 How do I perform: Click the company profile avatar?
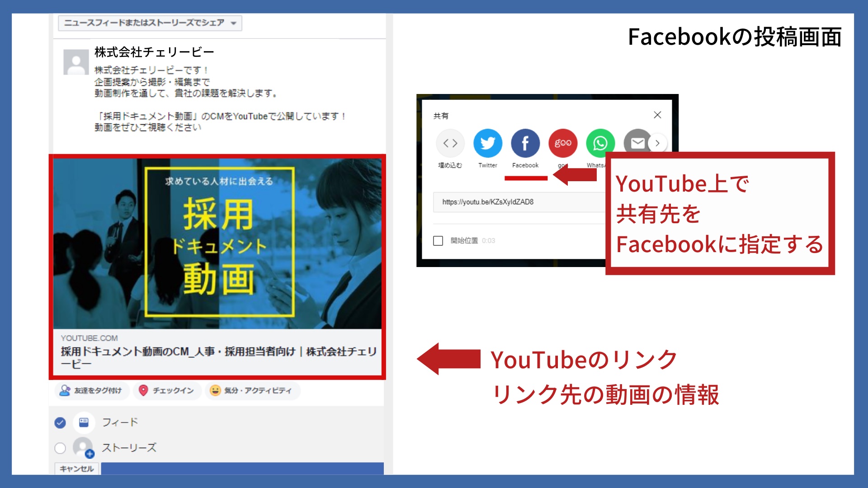tap(76, 62)
